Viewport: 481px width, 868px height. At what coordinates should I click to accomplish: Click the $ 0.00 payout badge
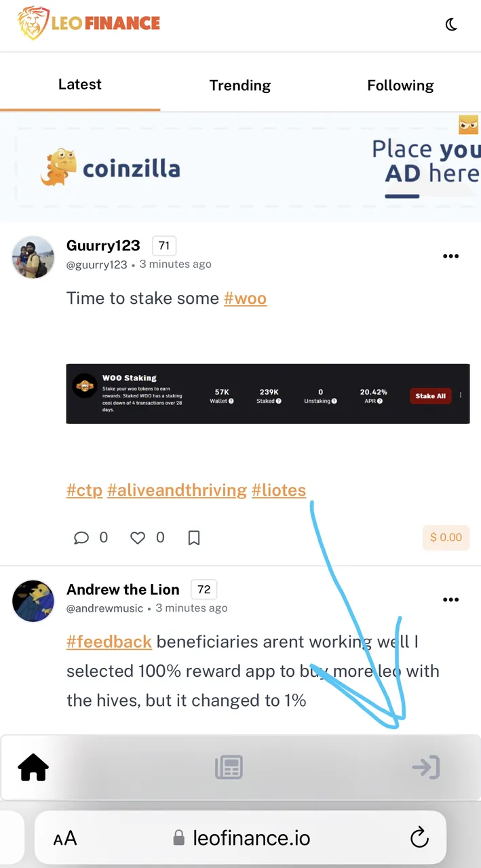click(446, 538)
